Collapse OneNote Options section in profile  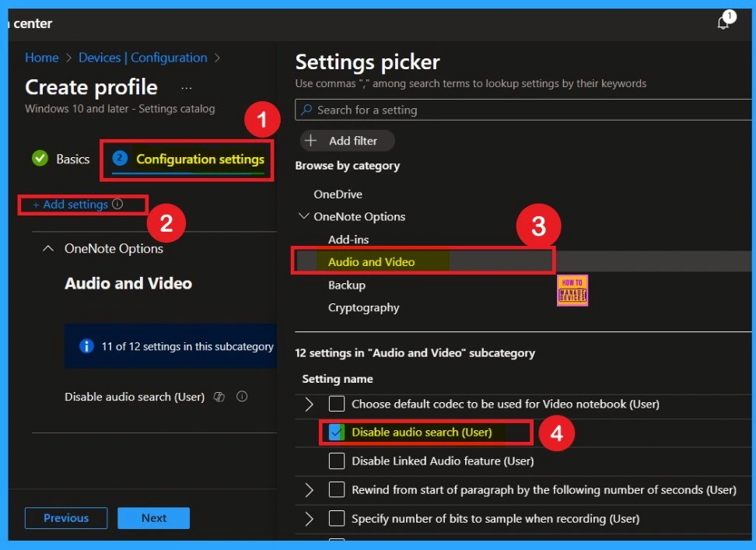tap(48, 249)
